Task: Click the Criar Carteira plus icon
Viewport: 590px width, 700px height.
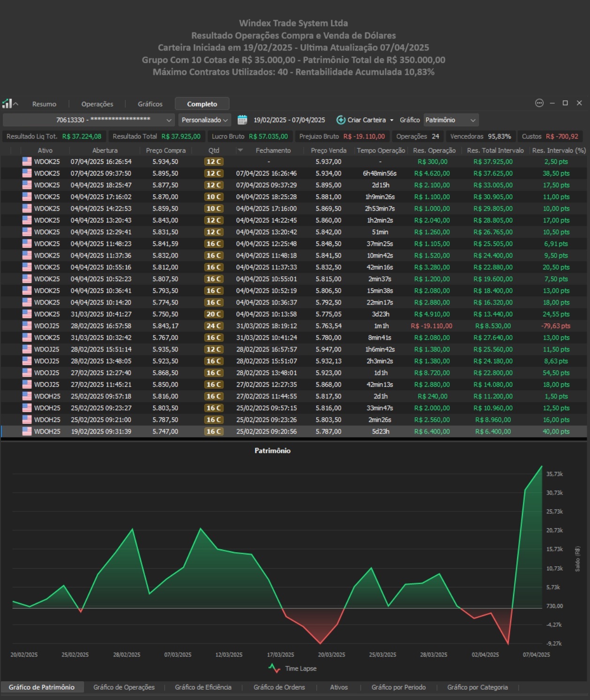Action: point(341,120)
